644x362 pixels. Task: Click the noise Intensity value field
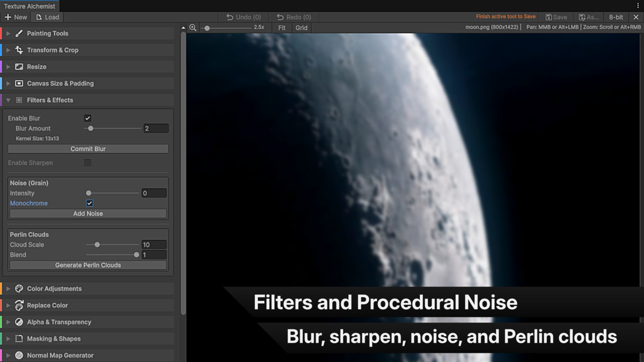[154, 193]
